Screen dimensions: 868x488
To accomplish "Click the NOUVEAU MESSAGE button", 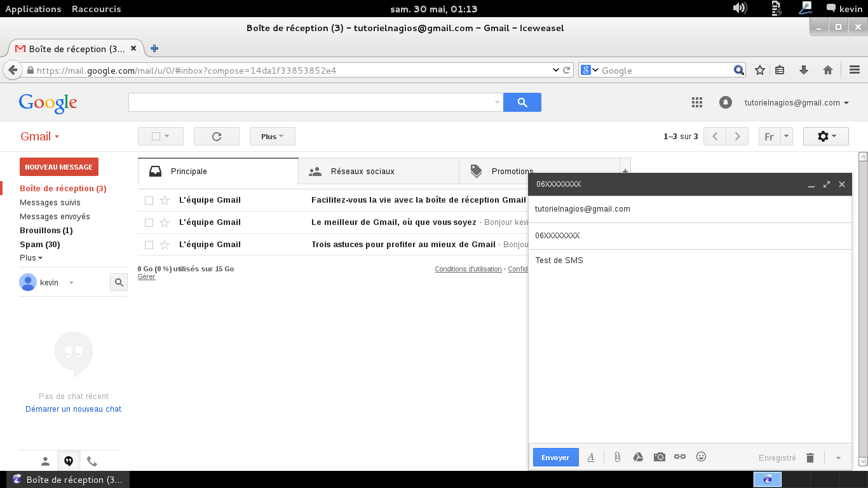I will tap(59, 167).
